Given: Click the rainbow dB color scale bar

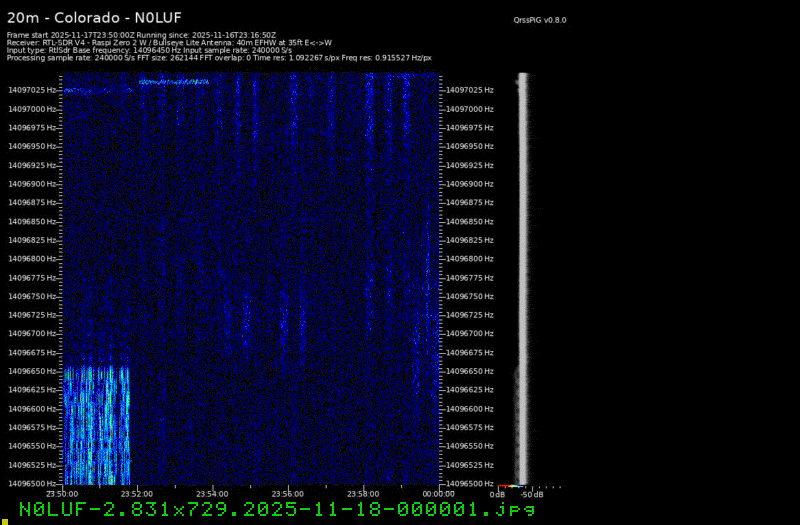Looking at the screenshot, I should coord(509,487).
